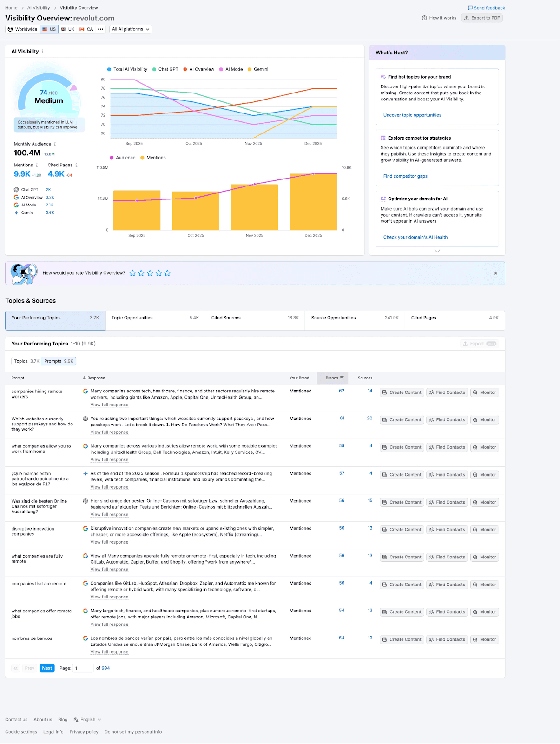560x744 pixels.
Task: Click Gemini icon in F1 sponsorship row
Action: click(86, 474)
